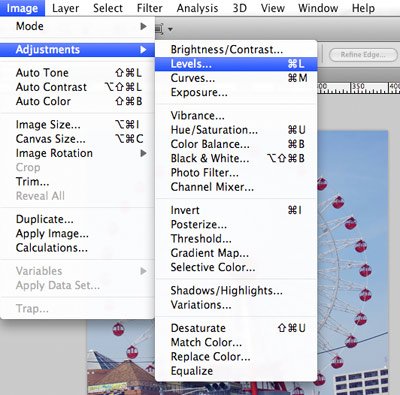Open the View menu

pos(272,8)
